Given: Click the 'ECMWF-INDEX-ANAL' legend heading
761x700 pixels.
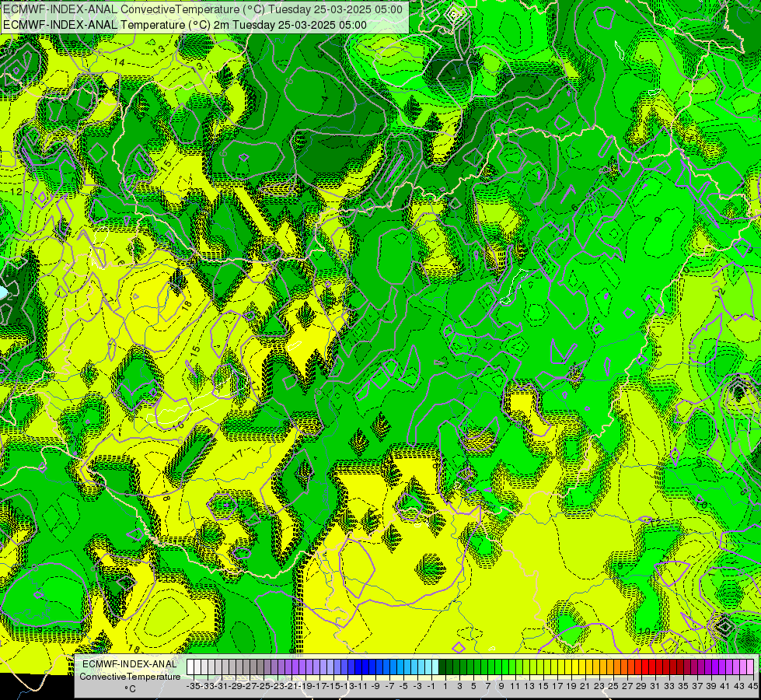Looking at the screenshot, I should [130, 664].
